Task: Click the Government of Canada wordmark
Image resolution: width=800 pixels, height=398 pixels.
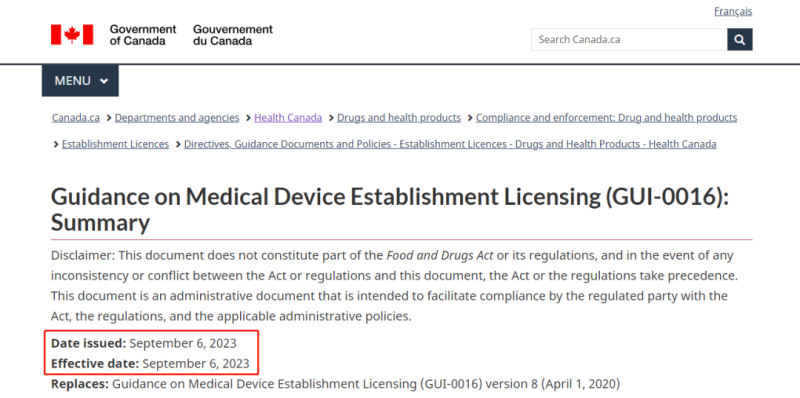Action: pos(143,35)
